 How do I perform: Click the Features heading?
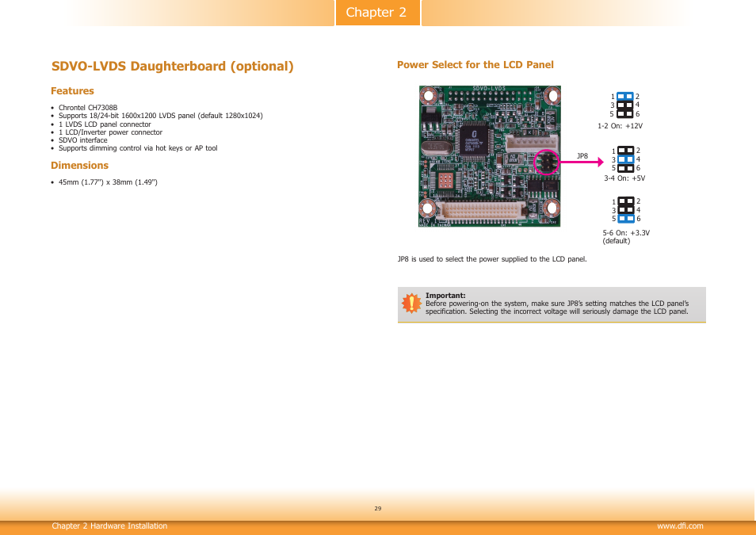click(x=72, y=91)
